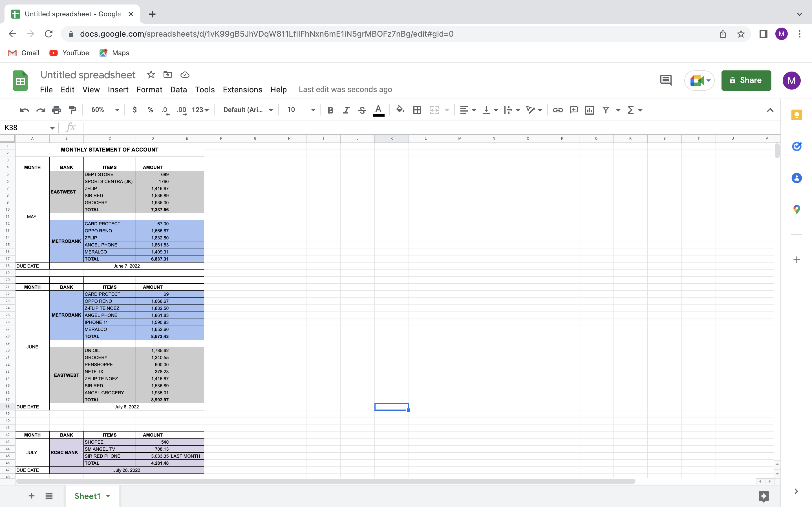Toggle bold formatting
812x507 pixels.
click(330, 110)
